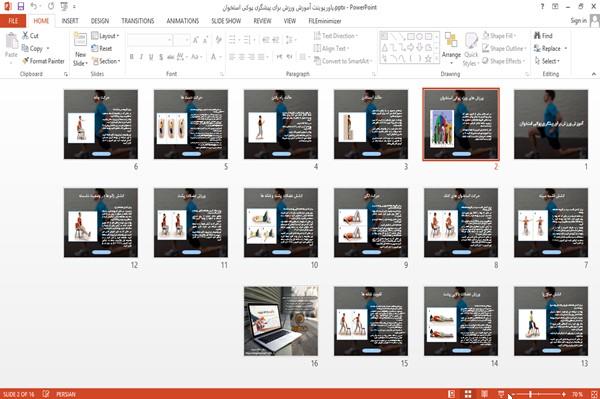Open the Select dropdown in Editing
Screen dimensions: 600x399
(x=547, y=61)
